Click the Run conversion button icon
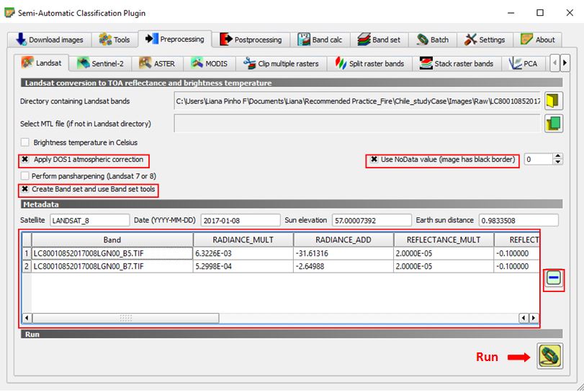The width and height of the screenshot is (584, 392). click(549, 357)
